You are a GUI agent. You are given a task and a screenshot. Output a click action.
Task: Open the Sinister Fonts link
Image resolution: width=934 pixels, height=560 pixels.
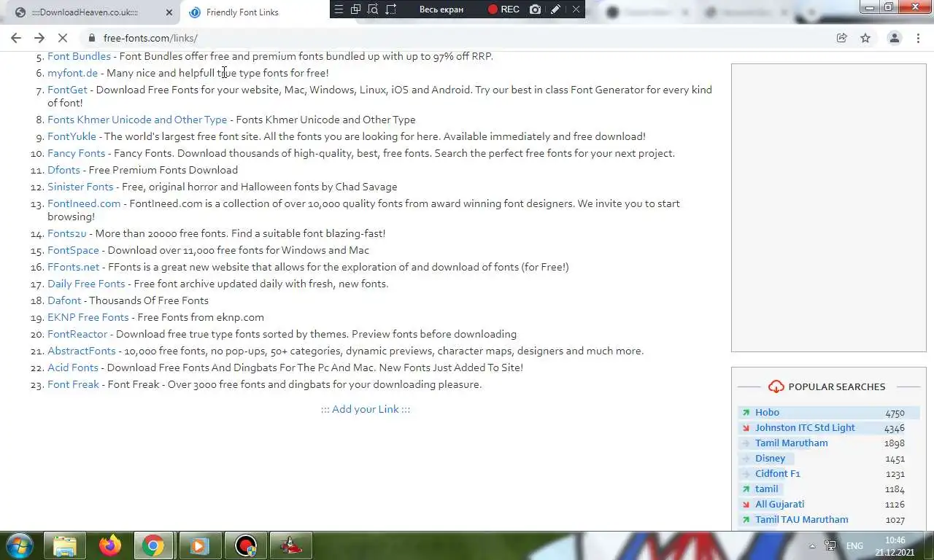pos(80,187)
